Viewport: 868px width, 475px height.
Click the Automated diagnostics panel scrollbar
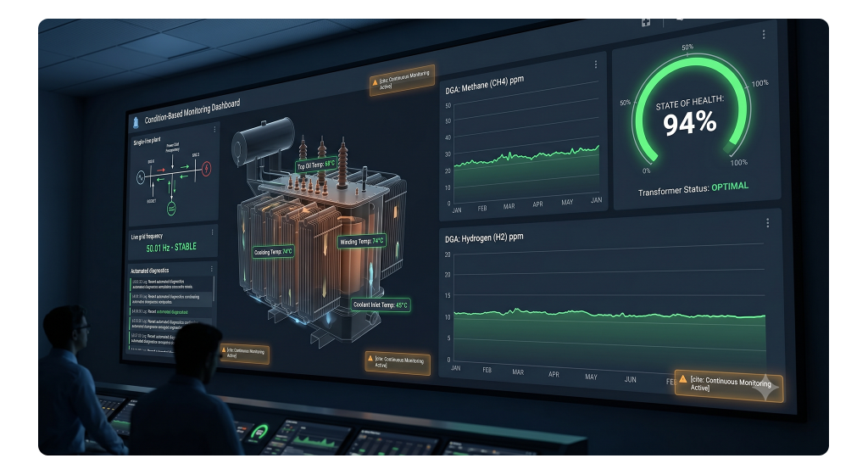coord(214,289)
